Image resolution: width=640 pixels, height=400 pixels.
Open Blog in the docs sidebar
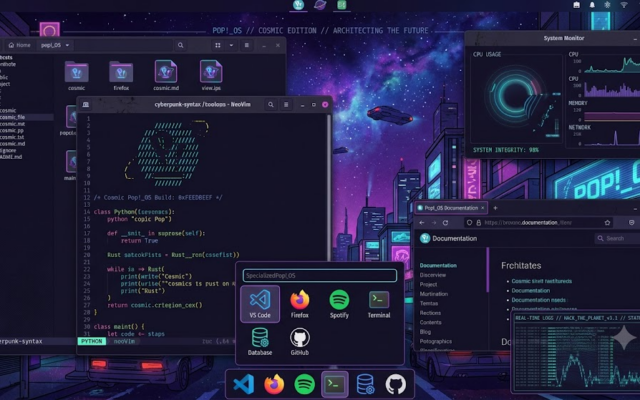coord(425,332)
